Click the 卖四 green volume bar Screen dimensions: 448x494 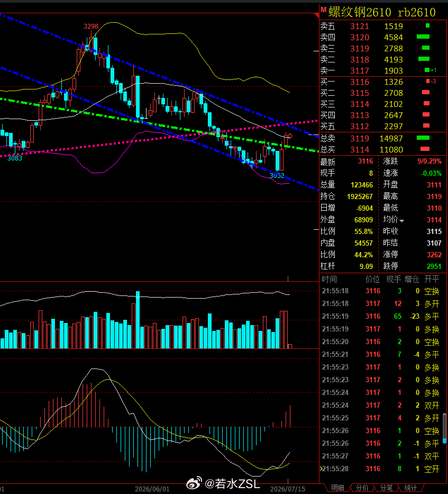point(423,37)
